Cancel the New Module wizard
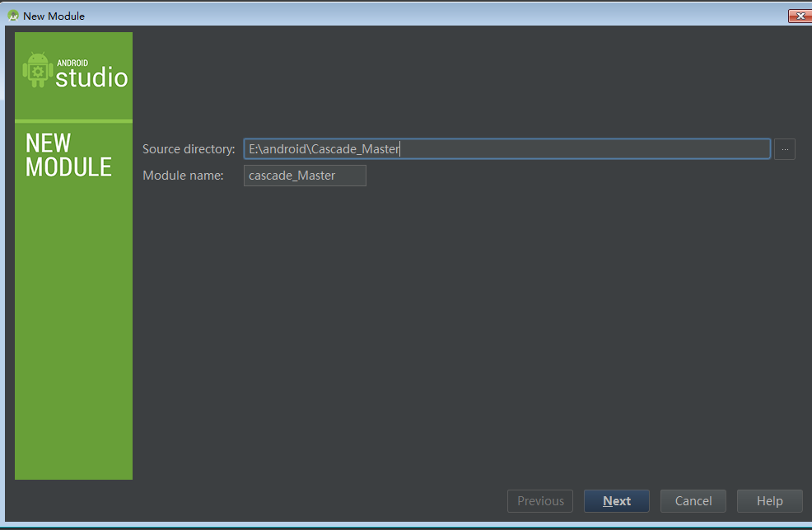The width and height of the screenshot is (812, 530). coord(693,501)
